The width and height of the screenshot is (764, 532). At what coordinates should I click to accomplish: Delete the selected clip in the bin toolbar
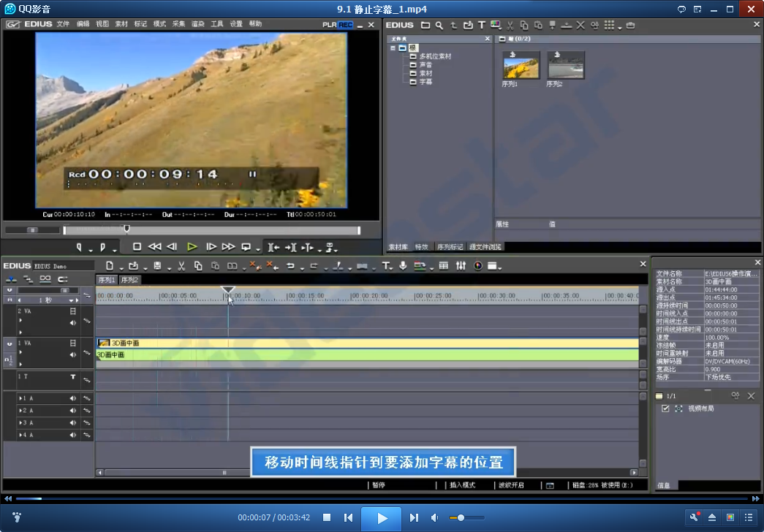point(580,26)
